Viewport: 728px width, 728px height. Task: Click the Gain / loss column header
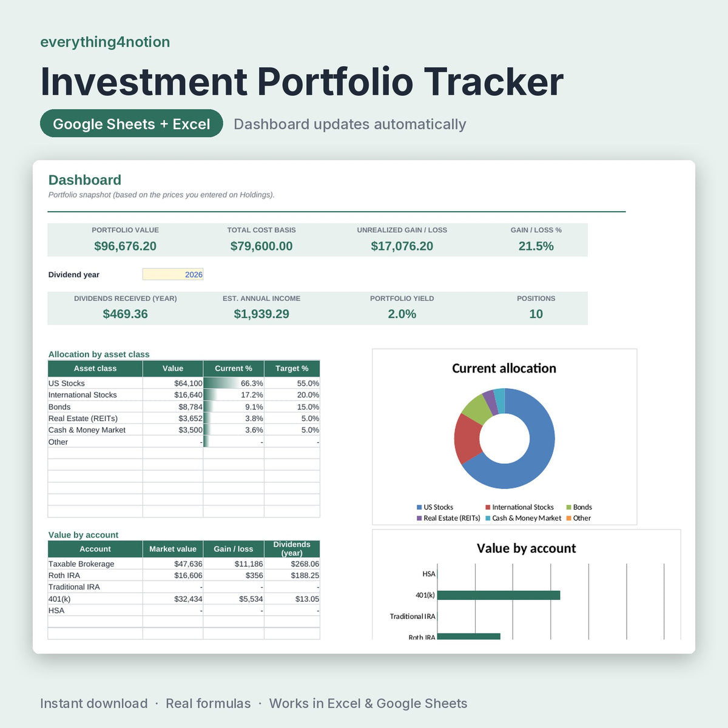(x=234, y=549)
